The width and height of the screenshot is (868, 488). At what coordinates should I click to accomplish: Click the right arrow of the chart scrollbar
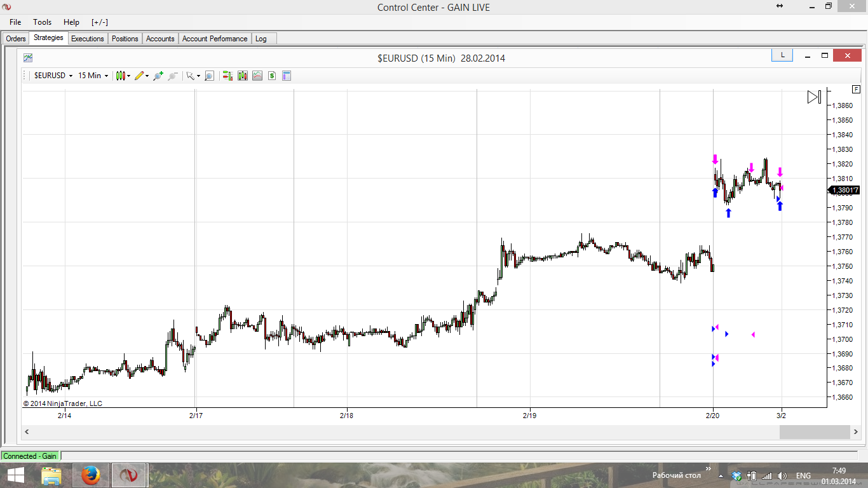[x=856, y=432]
